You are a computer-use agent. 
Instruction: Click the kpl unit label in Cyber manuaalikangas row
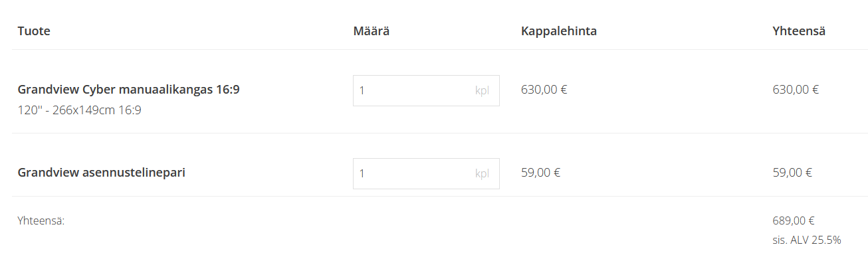click(482, 90)
